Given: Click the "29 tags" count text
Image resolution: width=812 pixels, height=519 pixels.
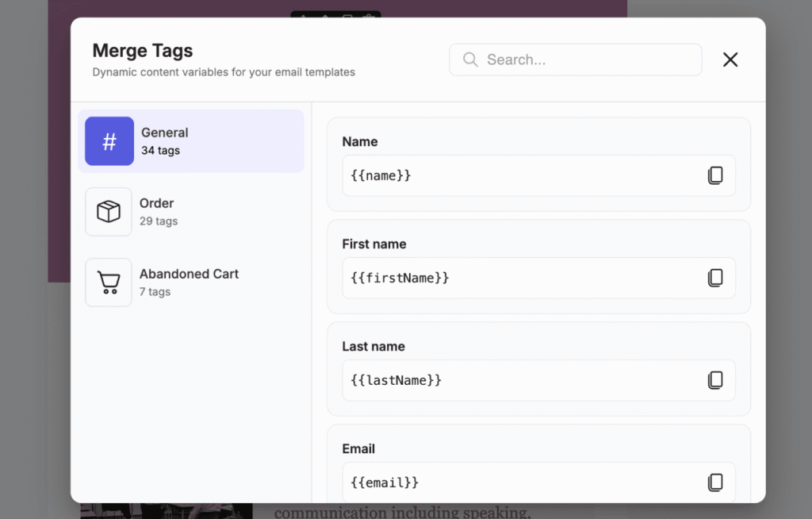Looking at the screenshot, I should 159,221.
